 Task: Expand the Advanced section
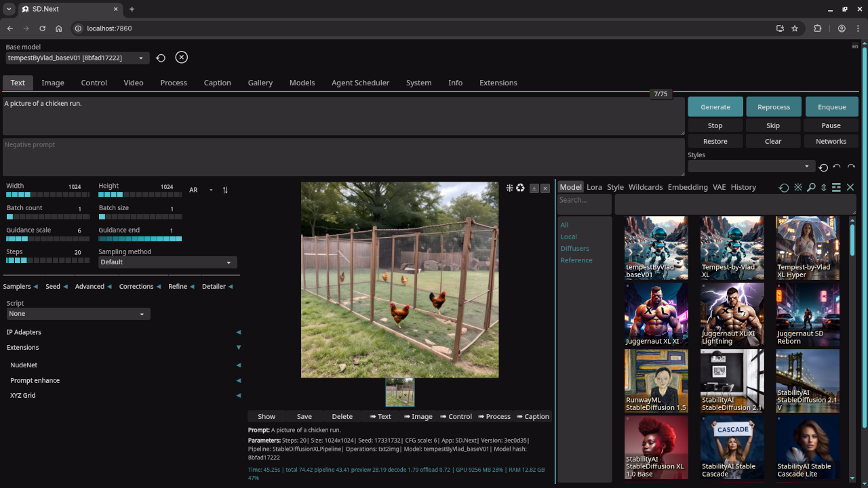click(94, 287)
